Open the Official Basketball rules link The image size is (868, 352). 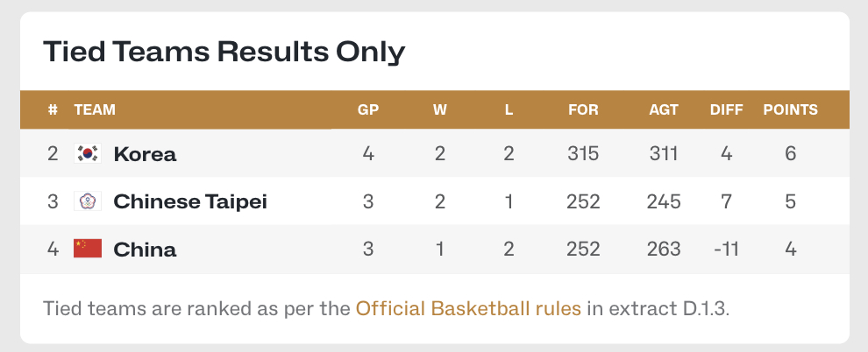(468, 308)
